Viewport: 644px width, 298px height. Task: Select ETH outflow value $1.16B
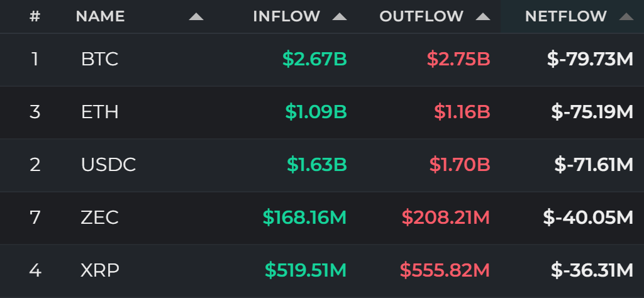click(462, 112)
